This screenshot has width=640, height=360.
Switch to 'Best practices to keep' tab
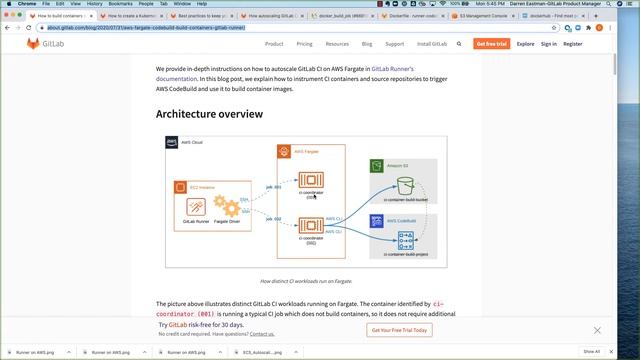coord(202,16)
